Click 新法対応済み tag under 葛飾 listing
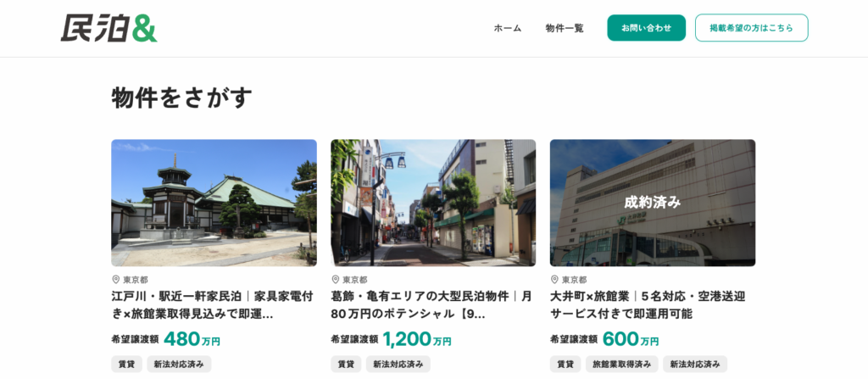 coord(398,364)
